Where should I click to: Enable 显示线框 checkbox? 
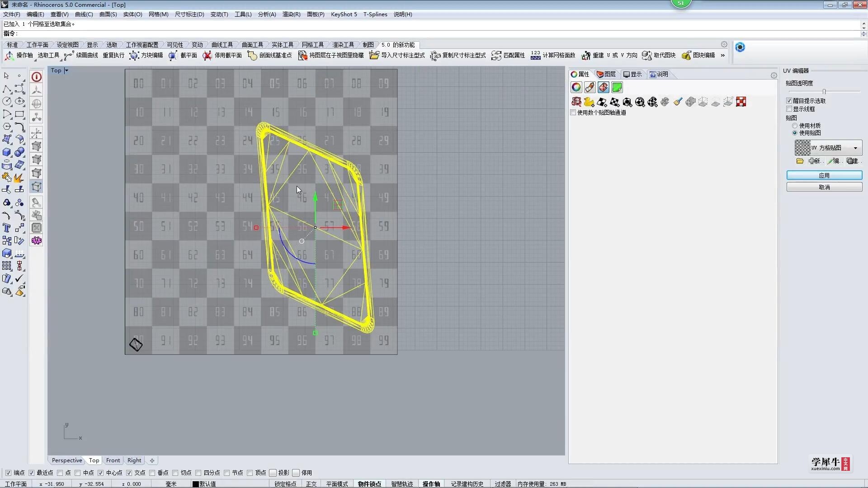point(789,109)
